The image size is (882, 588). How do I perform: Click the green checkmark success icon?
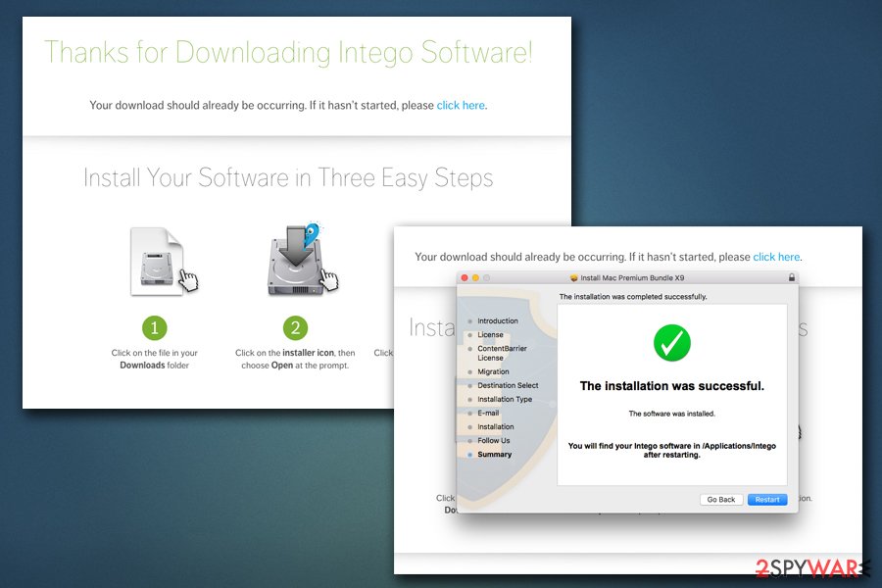[672, 343]
